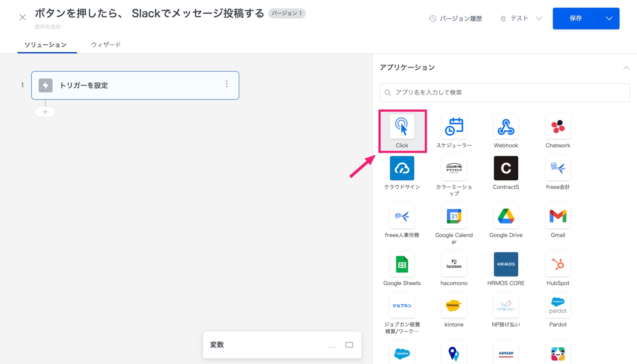
Task: Select the クラウドサイン app icon
Action: 402,169
